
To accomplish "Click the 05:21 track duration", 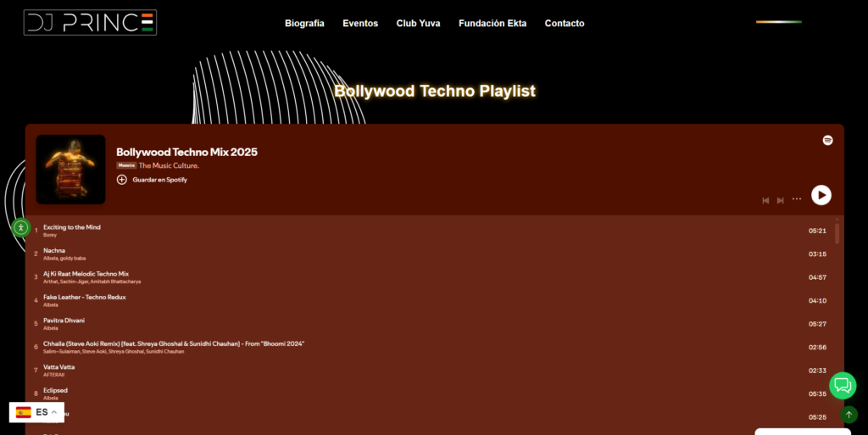I will [817, 231].
